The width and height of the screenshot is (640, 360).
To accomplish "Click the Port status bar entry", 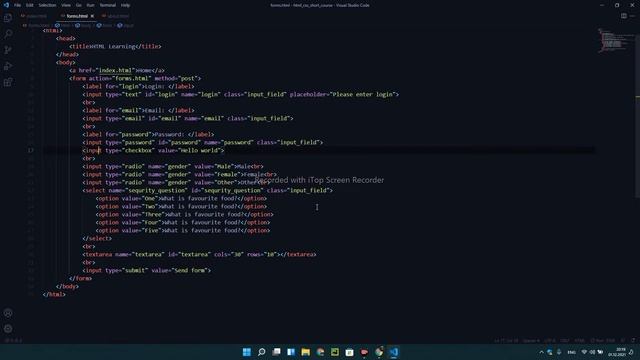I will [603, 340].
